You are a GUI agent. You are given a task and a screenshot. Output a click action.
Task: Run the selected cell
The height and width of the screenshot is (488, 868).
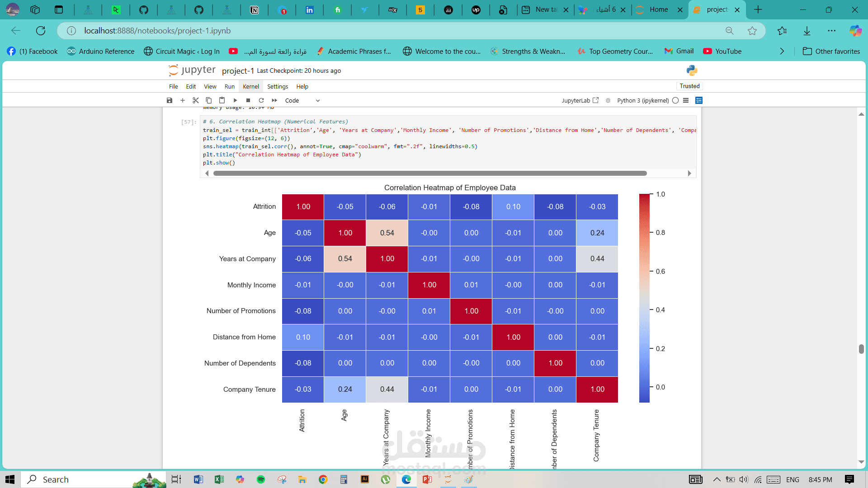(235, 100)
